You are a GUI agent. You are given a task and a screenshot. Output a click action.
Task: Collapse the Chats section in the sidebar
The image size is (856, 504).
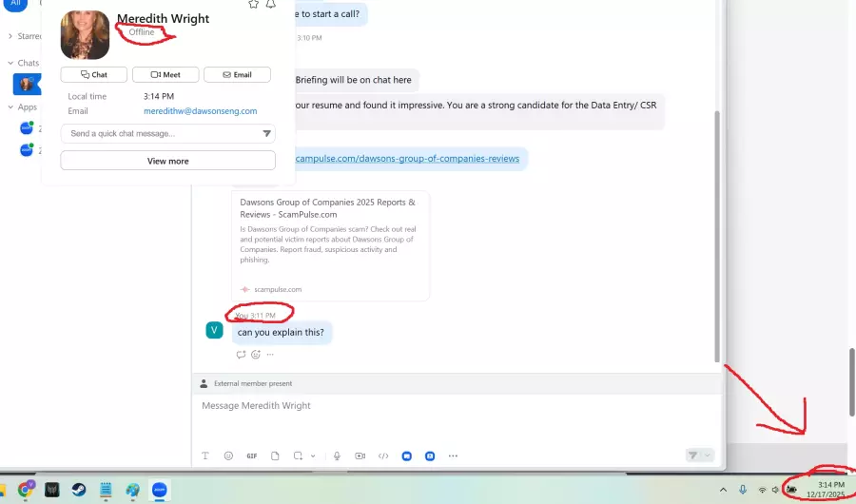pyautogui.click(x=10, y=63)
